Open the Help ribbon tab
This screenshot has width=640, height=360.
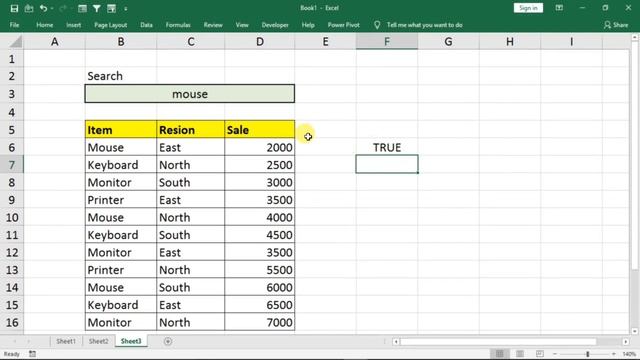click(x=308, y=25)
